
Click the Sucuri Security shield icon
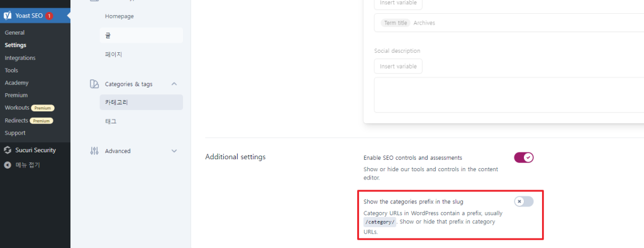pos(8,150)
